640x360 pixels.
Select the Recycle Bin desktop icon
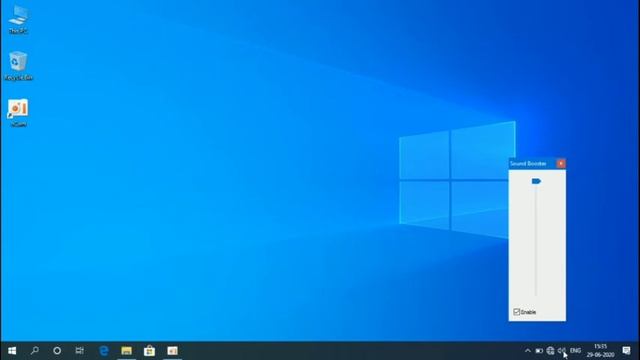18,66
